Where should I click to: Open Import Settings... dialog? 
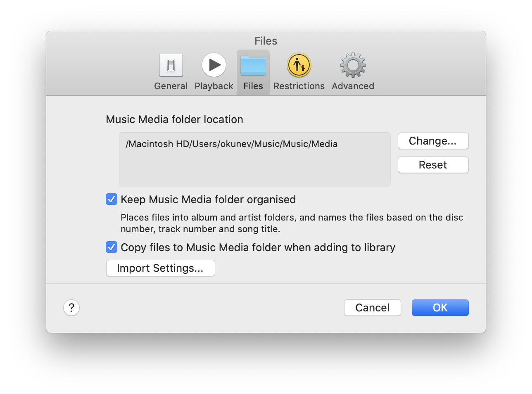(x=160, y=268)
